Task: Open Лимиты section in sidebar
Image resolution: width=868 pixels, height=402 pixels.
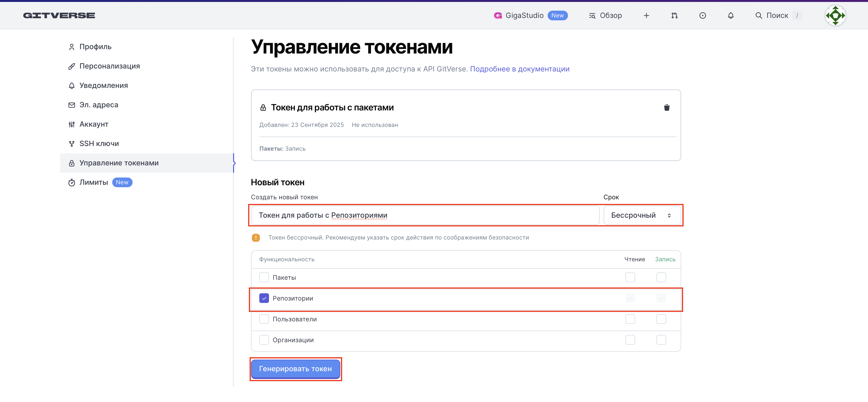Action: [94, 183]
